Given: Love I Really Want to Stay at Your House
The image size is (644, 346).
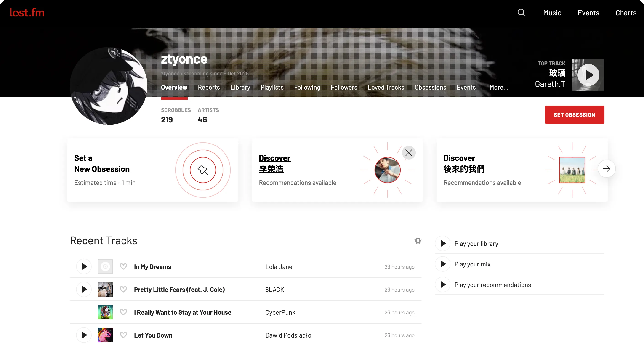Looking at the screenshot, I should point(123,312).
